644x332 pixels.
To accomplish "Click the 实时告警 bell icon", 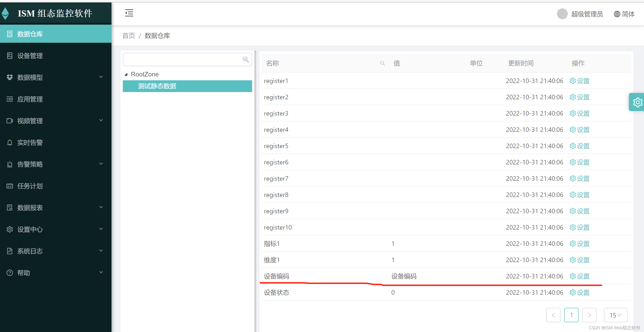I will (9, 142).
